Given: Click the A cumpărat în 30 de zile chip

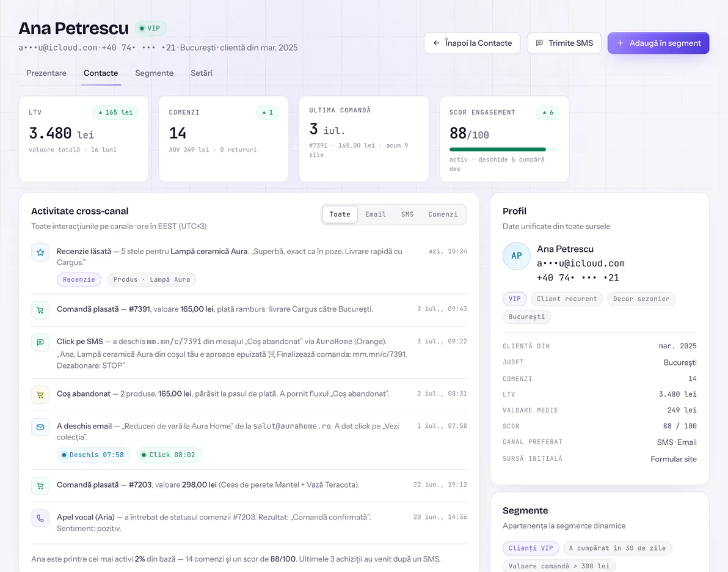Looking at the screenshot, I should (x=617, y=548).
